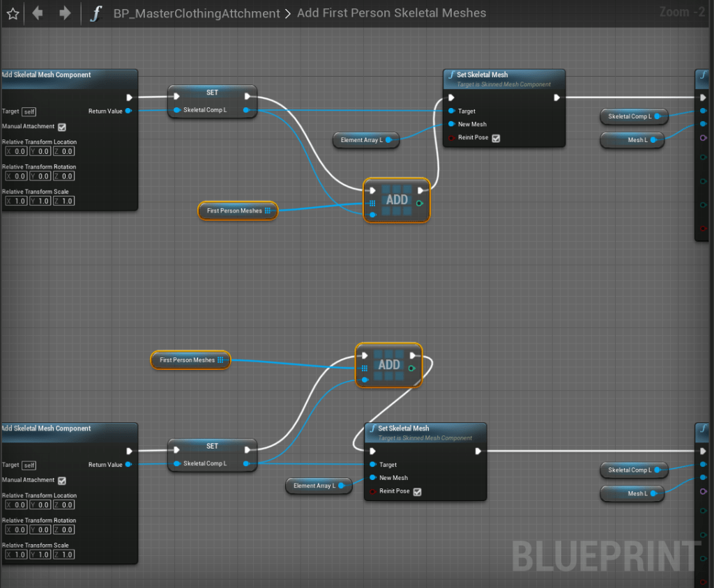Uncheck Reinit Pose on the upper Set Skeletal Mesh node
The height and width of the screenshot is (588, 714).
point(496,138)
